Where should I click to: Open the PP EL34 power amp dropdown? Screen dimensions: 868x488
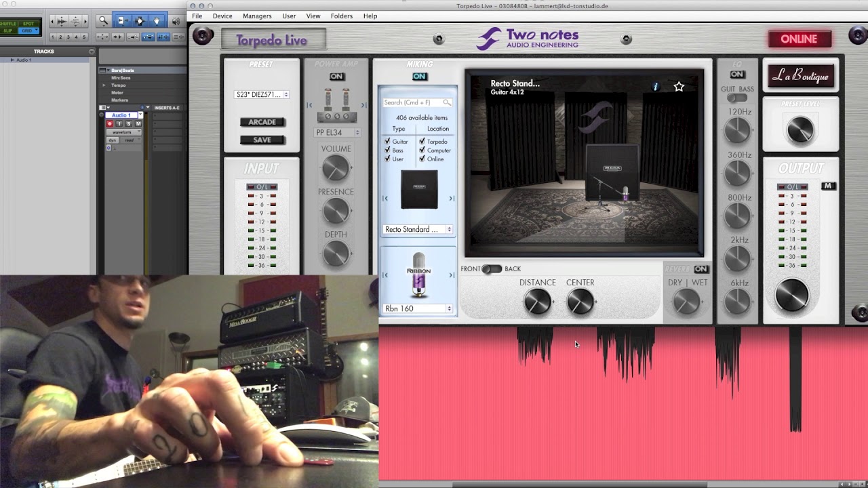coord(337,133)
